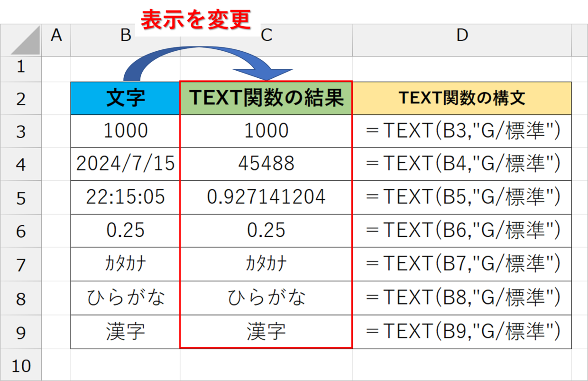
Task: Select result cell C8 showing ひらがな
Action: pyautogui.click(x=266, y=297)
